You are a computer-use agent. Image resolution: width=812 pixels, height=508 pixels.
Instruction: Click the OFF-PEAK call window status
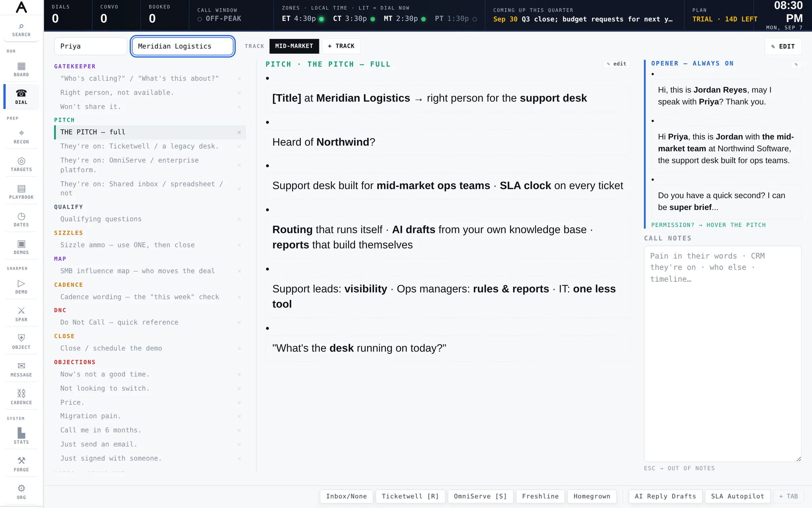(220, 19)
